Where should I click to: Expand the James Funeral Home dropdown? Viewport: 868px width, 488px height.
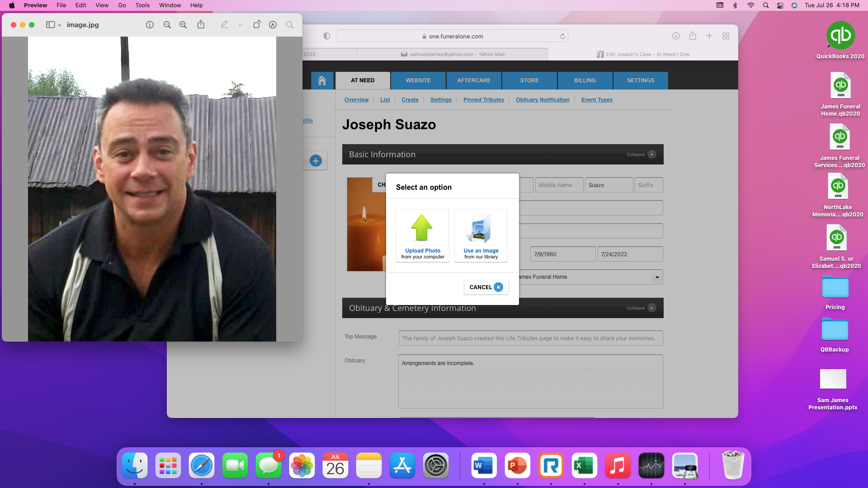(657, 277)
